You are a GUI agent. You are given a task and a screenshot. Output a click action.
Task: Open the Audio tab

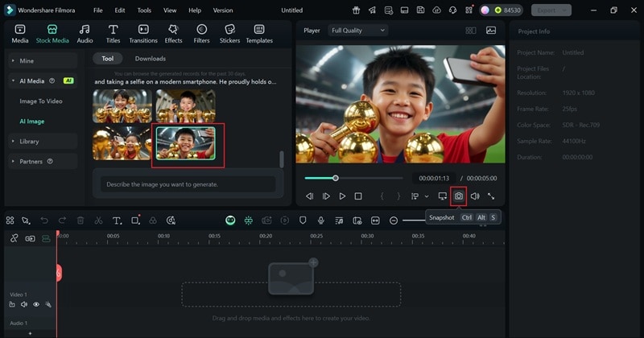(85, 34)
